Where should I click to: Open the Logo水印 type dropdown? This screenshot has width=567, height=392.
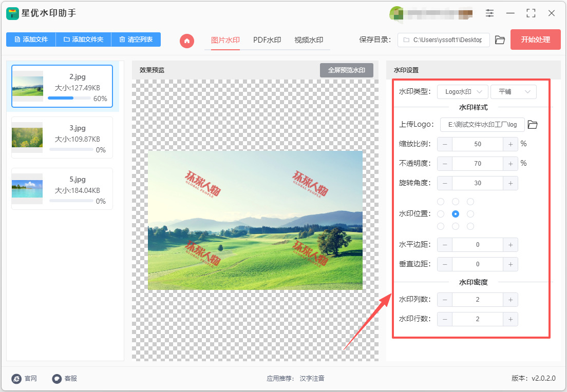(463, 92)
